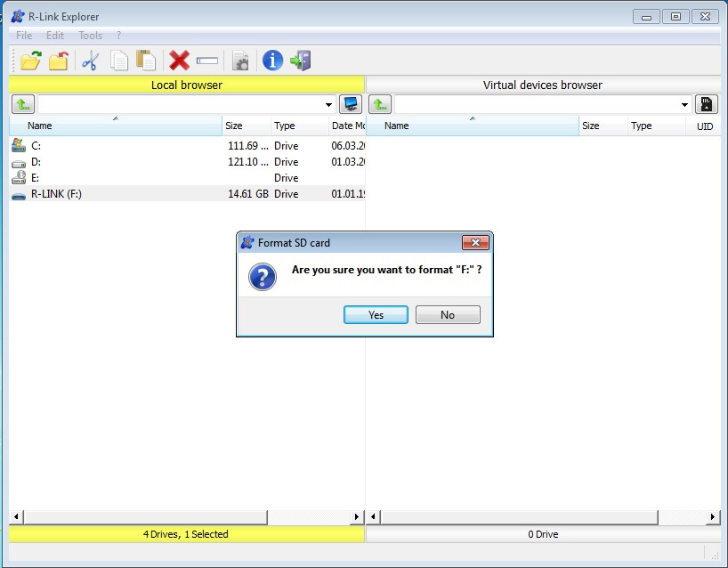This screenshot has height=568, width=728.
Task: Go up one level in Virtual devices browser
Action: point(380,104)
